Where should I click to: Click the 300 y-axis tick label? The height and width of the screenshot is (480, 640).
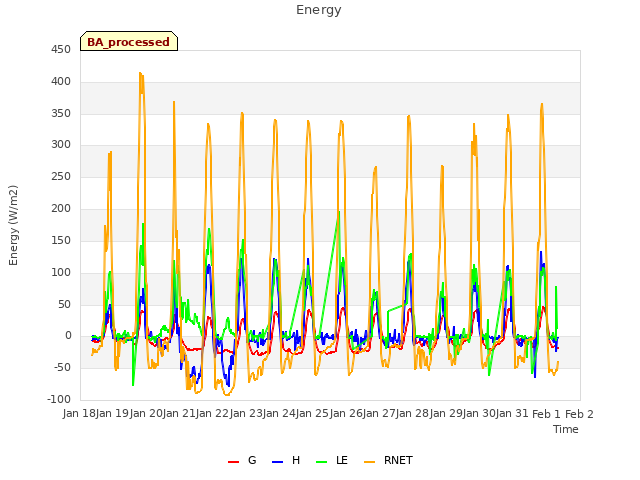[61, 144]
